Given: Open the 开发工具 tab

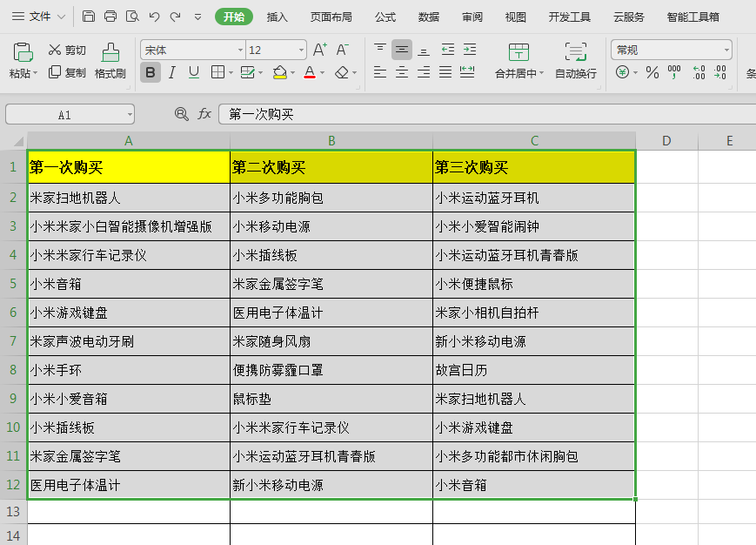Looking at the screenshot, I should click(570, 17).
